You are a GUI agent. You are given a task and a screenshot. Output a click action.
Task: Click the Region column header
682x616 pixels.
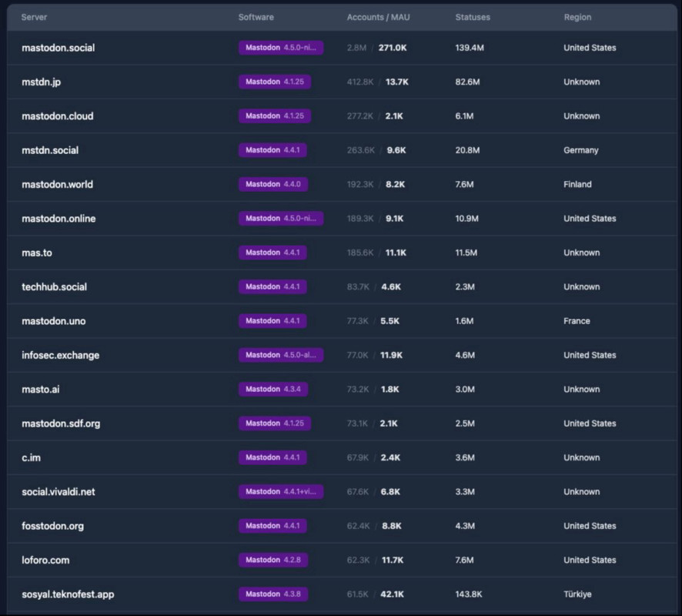coord(577,17)
